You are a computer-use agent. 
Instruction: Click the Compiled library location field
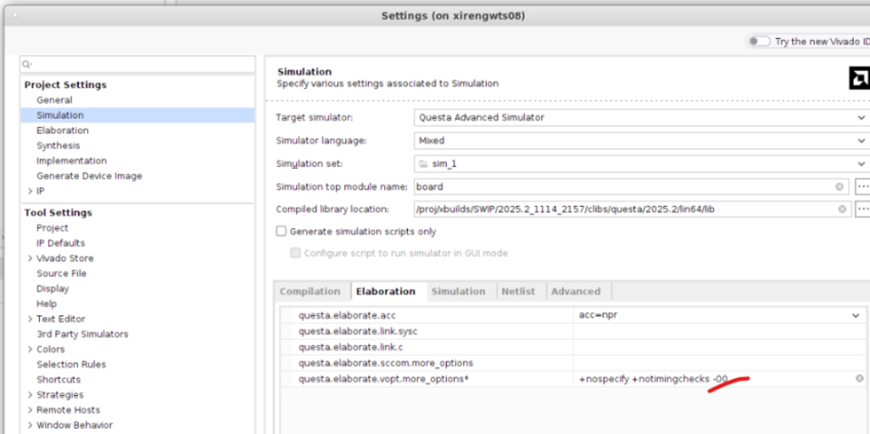point(633,209)
